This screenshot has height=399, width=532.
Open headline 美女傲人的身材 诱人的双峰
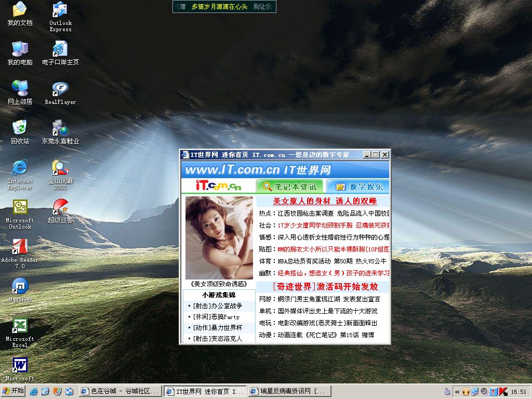pyautogui.click(x=325, y=201)
